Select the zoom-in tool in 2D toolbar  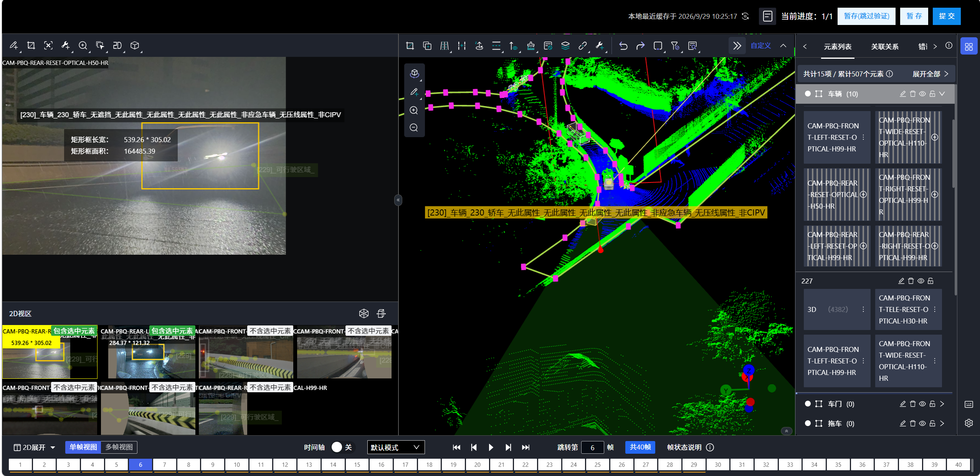83,46
